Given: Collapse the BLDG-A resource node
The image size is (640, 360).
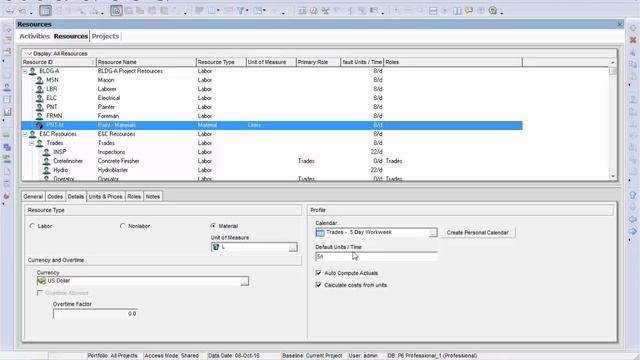Looking at the screenshot, I should click(25, 71).
